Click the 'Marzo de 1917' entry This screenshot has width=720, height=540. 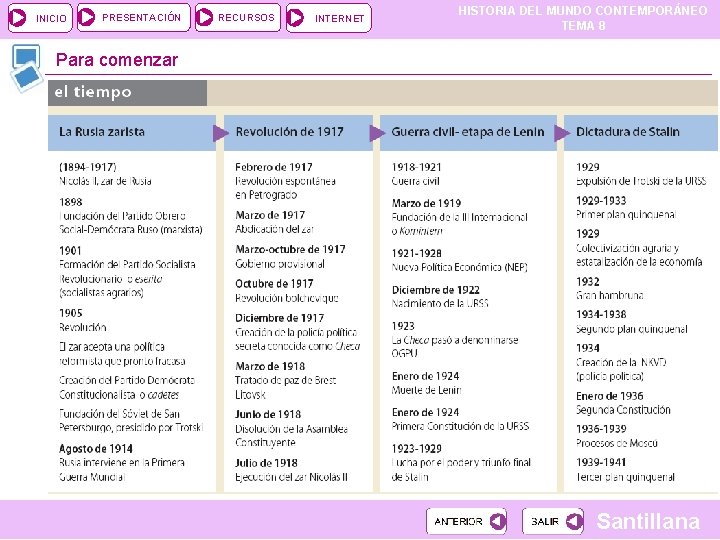click(x=270, y=215)
